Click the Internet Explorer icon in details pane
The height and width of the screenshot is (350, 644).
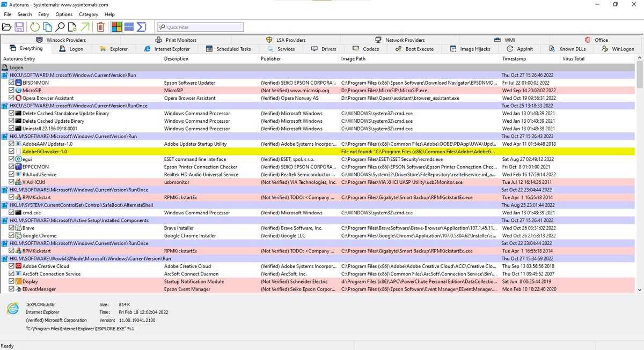coord(12,309)
